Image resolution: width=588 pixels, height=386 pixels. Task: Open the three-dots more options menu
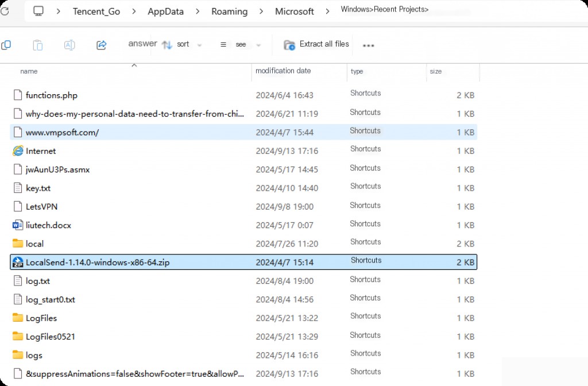[x=368, y=45]
